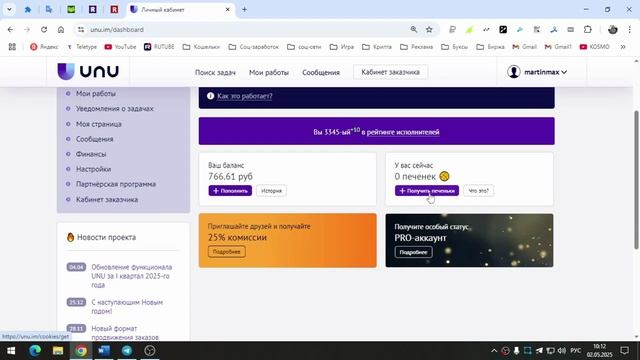Show hidden tray icons chevron
The image size is (640, 360).
pos(494,351)
